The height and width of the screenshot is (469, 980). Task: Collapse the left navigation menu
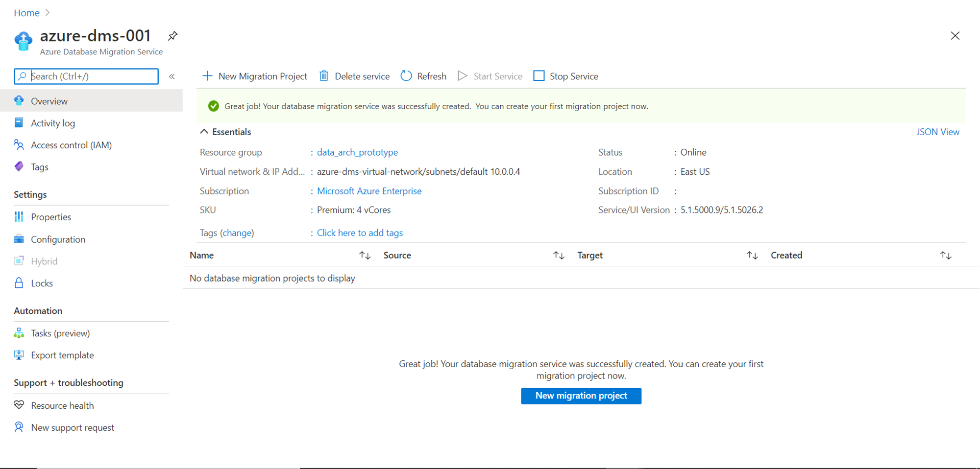(172, 76)
